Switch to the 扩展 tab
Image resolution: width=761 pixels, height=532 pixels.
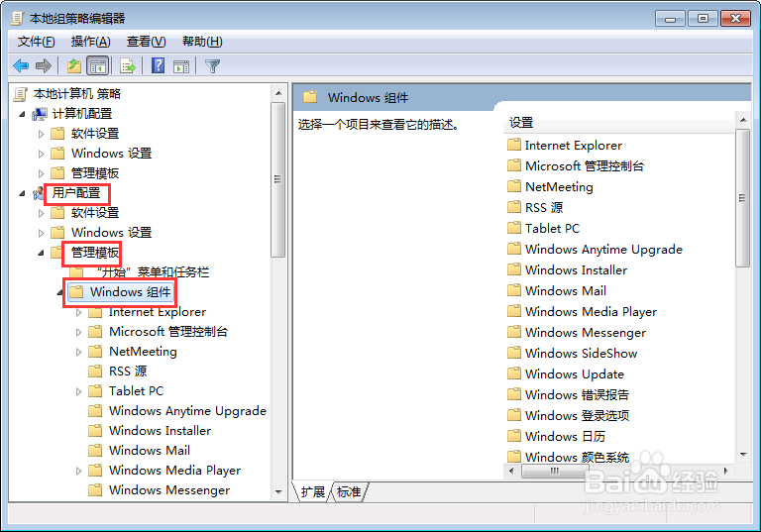(x=312, y=491)
